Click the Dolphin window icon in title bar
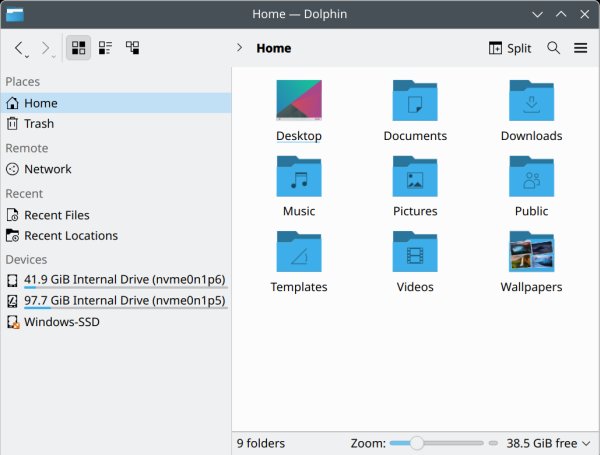The height and width of the screenshot is (455, 600). click(x=15, y=15)
